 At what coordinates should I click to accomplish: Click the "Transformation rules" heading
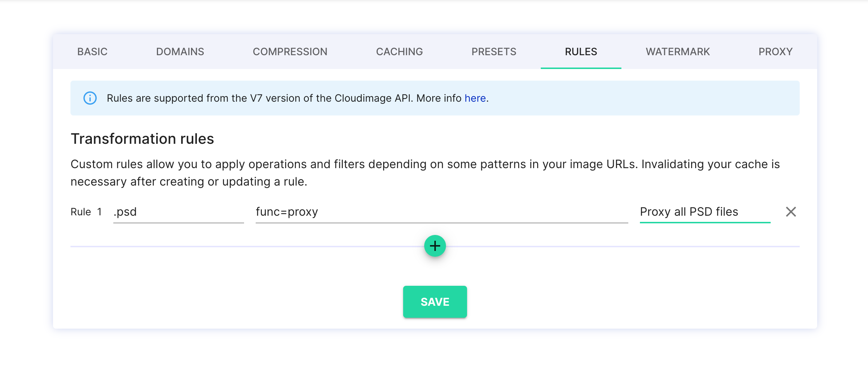click(142, 139)
